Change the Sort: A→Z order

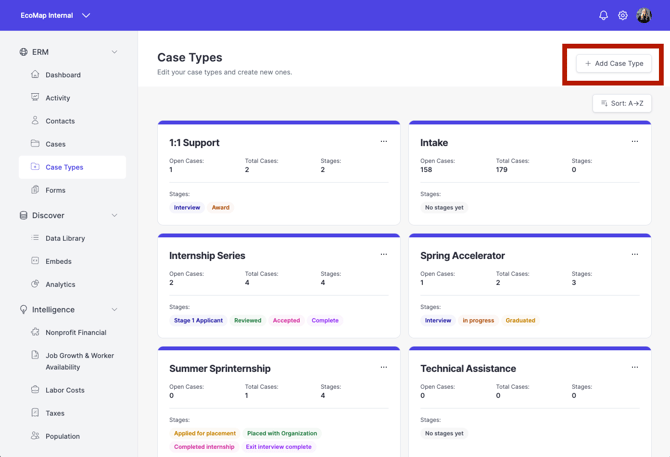pyautogui.click(x=622, y=103)
